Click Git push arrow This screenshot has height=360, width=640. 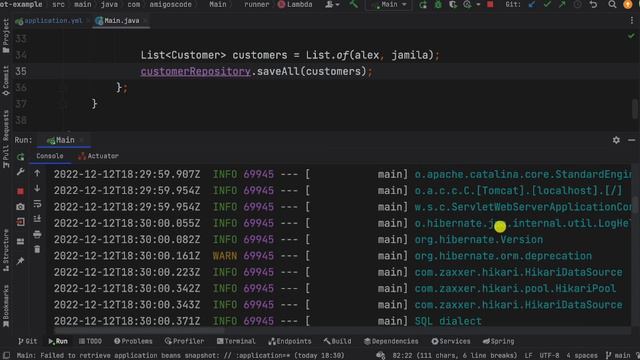point(562,4)
